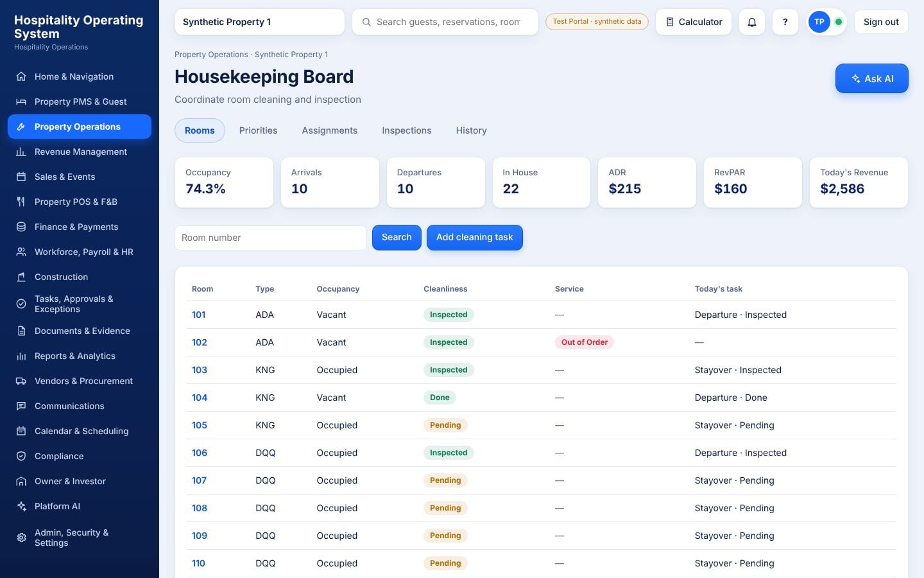The image size is (924, 578).
Task: Click the Admin, Security & Settings gear icon
Action: click(21, 538)
